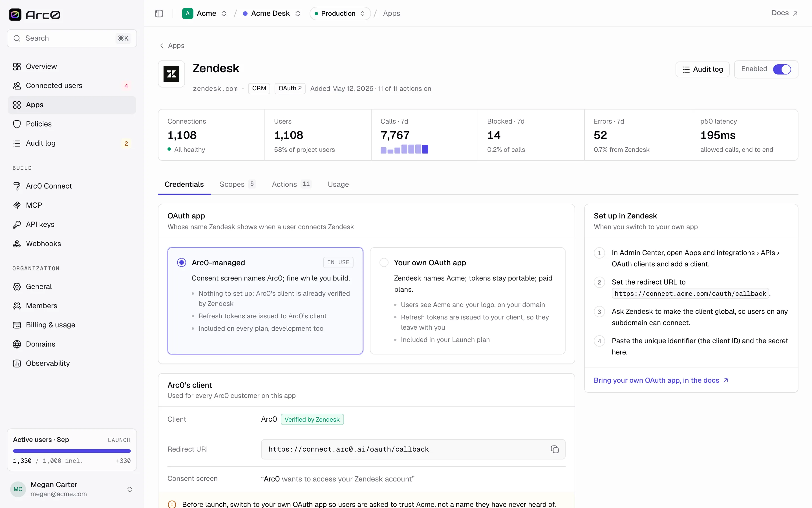Click the Overview grid icon
This screenshot has height=508, width=812.
pyautogui.click(x=17, y=67)
